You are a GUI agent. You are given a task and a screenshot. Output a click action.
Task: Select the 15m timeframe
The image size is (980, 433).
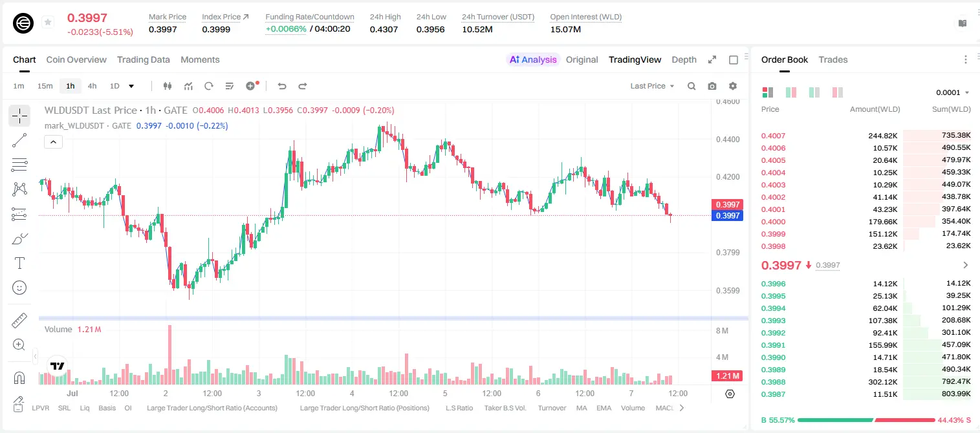(x=45, y=86)
